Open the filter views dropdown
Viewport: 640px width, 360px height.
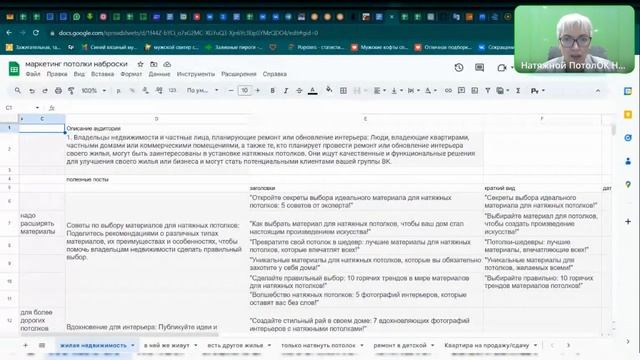pyautogui.click(x=502, y=91)
